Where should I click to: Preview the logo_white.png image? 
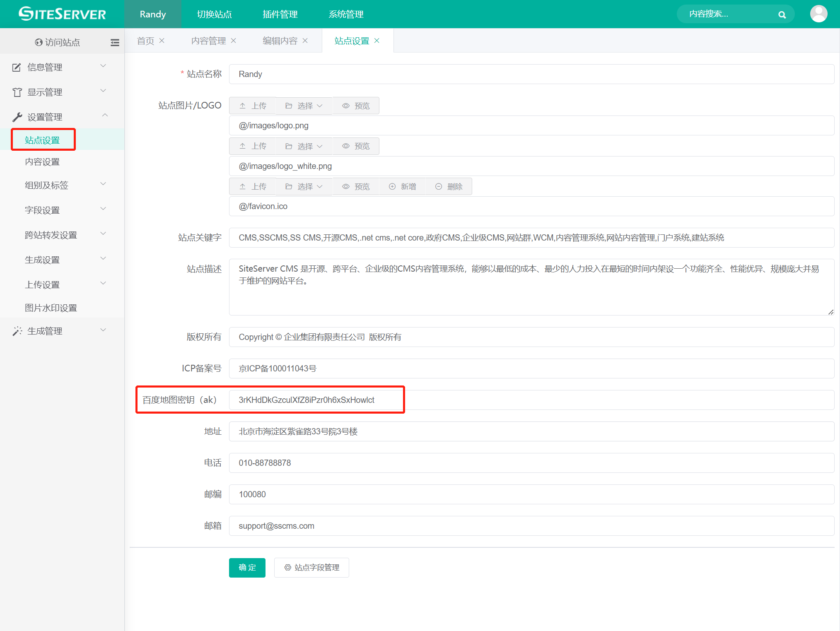pos(356,146)
